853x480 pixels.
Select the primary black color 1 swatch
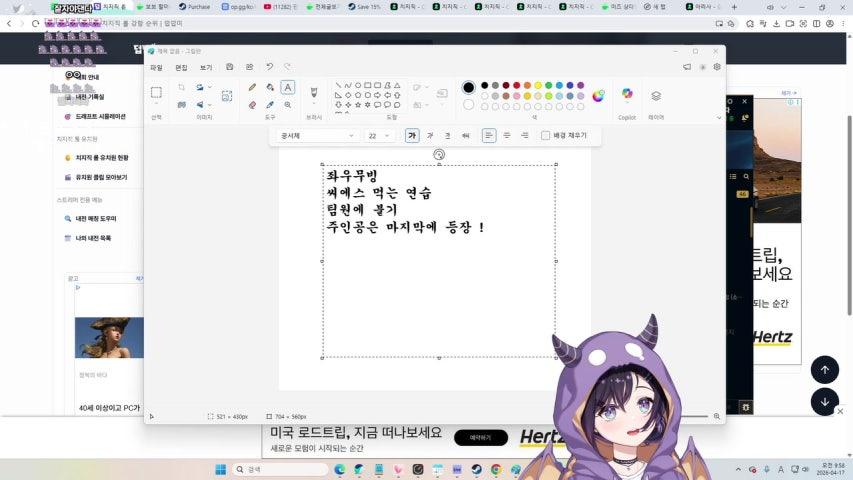[468, 87]
